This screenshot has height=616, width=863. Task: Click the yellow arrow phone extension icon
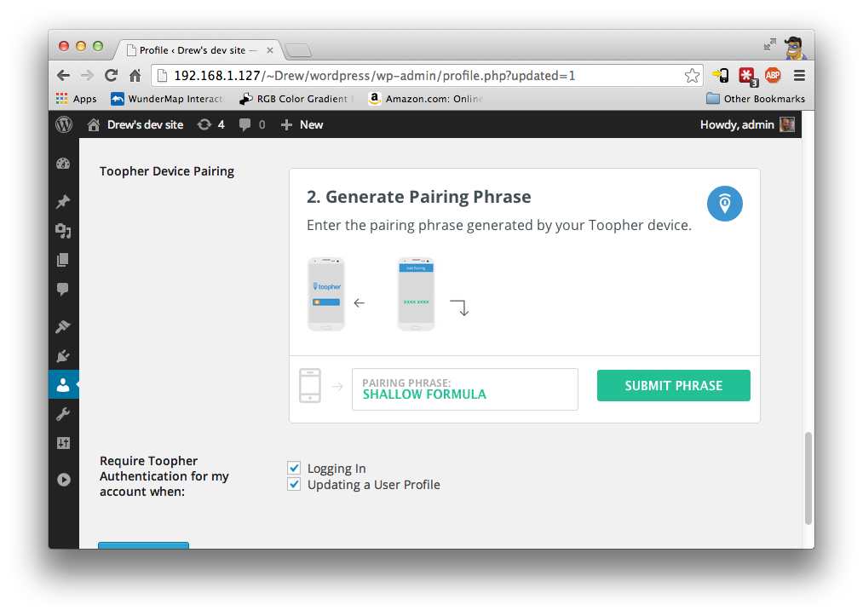click(x=721, y=76)
